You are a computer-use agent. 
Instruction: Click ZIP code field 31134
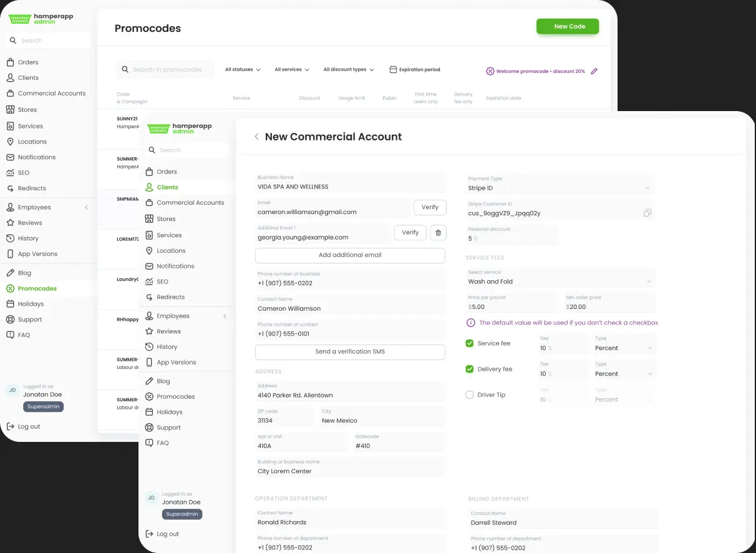pos(284,416)
